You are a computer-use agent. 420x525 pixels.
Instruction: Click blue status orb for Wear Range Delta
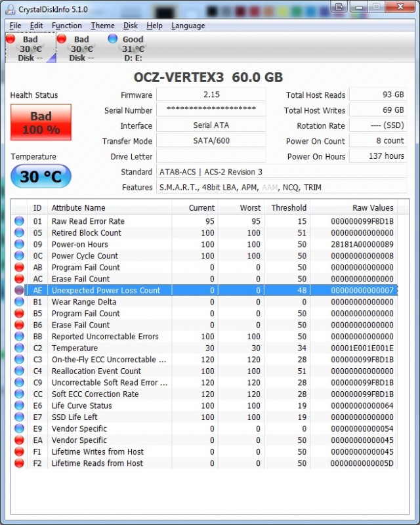pos(20,302)
